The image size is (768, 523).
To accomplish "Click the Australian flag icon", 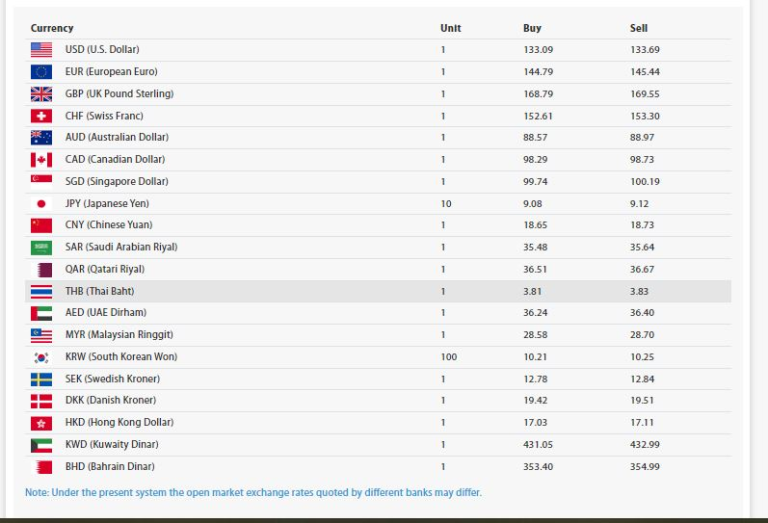I will tap(41, 137).
